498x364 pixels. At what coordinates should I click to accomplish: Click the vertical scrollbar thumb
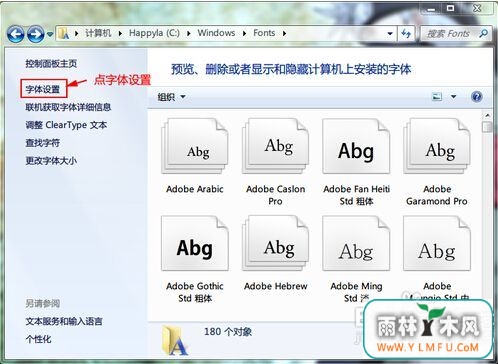tap(487, 127)
